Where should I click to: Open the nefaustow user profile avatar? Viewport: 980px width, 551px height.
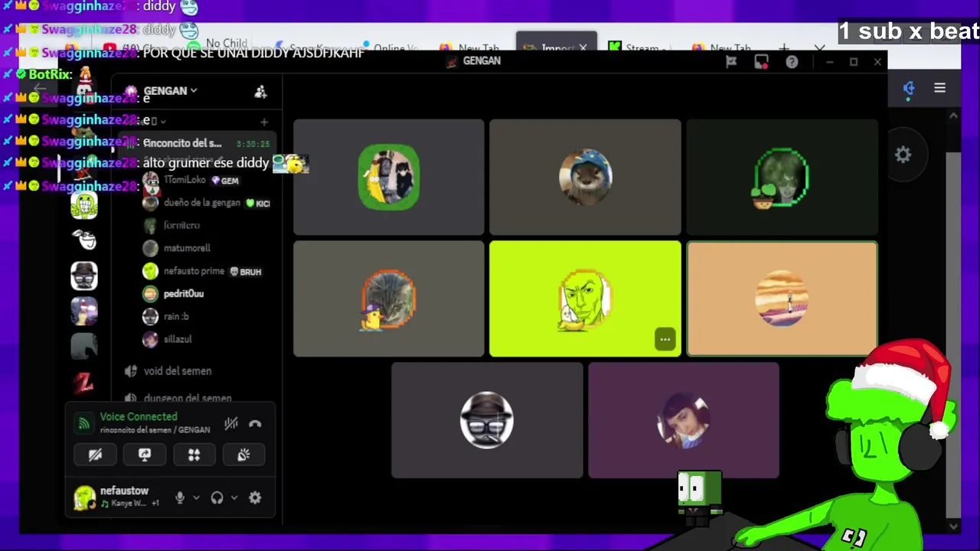tap(84, 497)
